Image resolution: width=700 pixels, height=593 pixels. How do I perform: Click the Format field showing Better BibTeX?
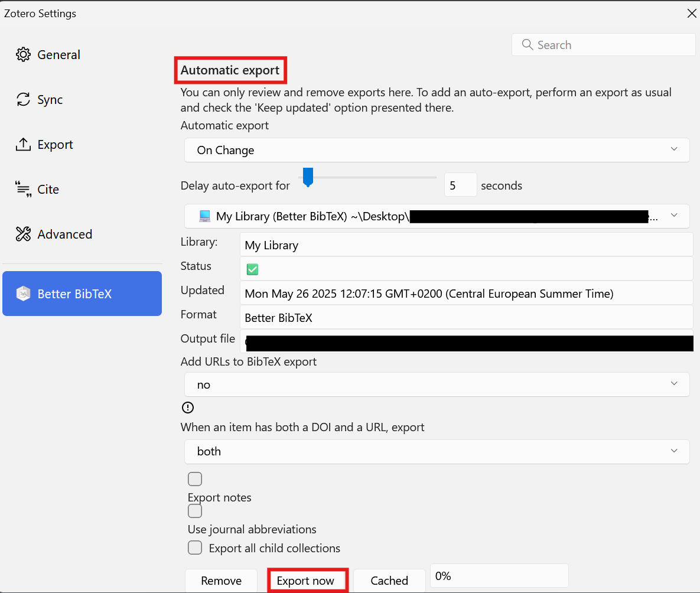(467, 318)
